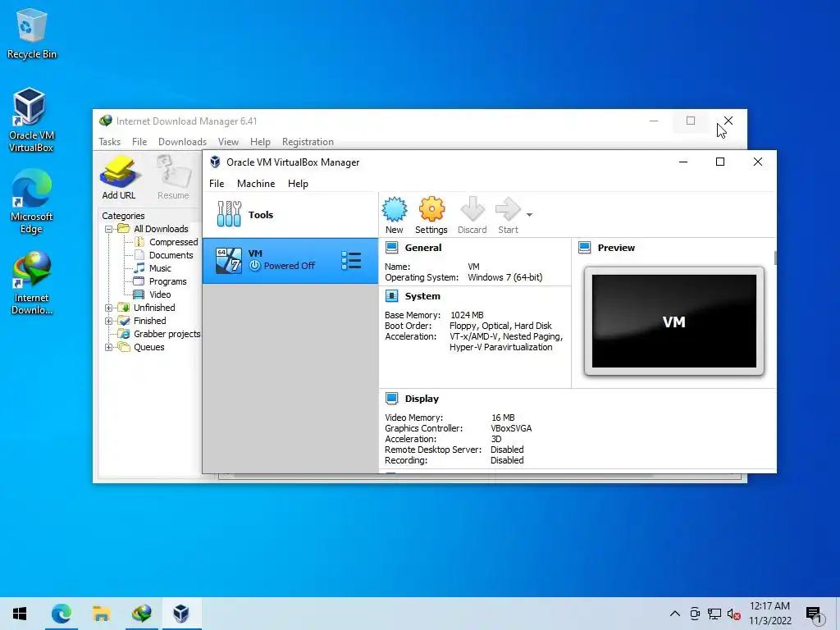Click the General section icon
Viewport: 840px width, 630px height.
[x=391, y=248]
